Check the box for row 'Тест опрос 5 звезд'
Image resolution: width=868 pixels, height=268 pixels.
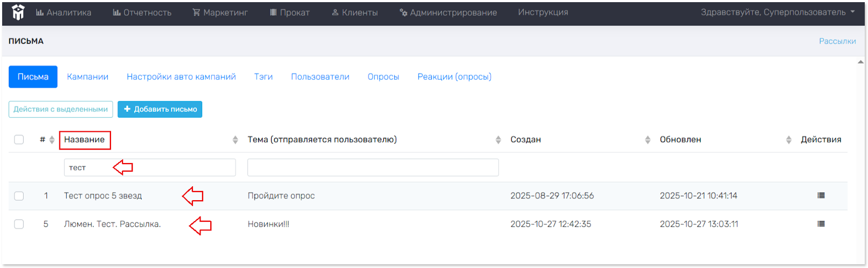(19, 196)
